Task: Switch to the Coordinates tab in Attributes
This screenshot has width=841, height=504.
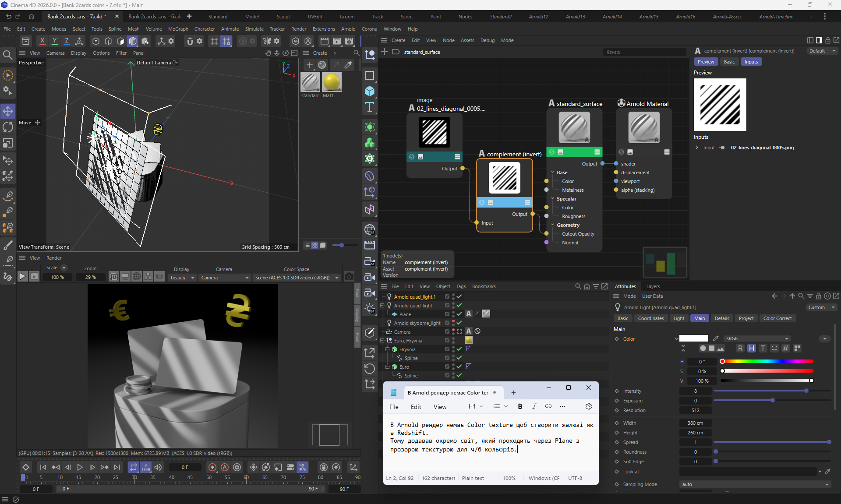Action: [650, 318]
